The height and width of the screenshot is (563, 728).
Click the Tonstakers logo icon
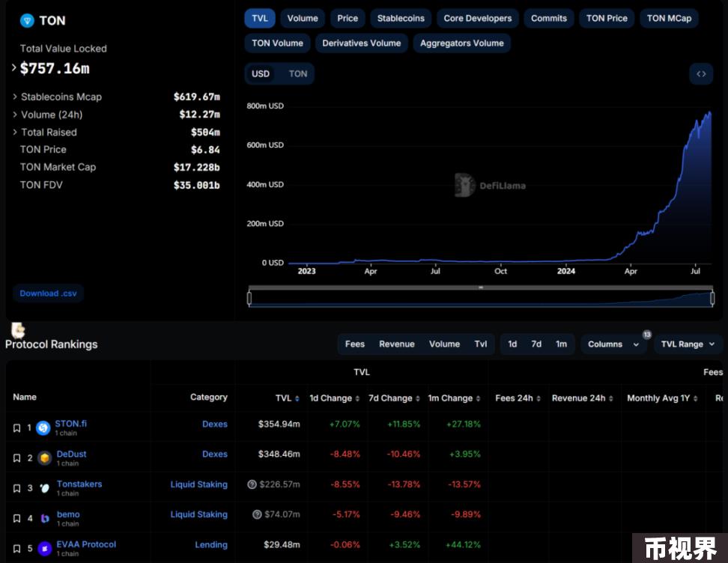click(45, 488)
